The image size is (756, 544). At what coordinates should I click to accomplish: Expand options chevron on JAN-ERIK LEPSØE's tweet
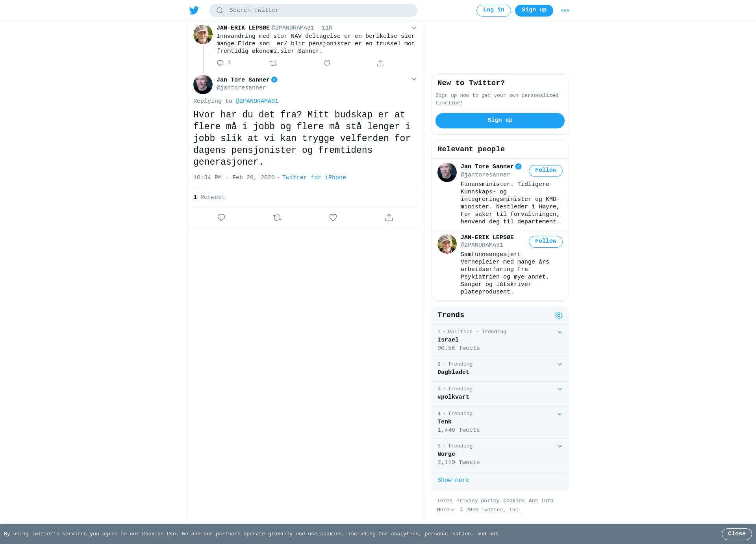[414, 28]
